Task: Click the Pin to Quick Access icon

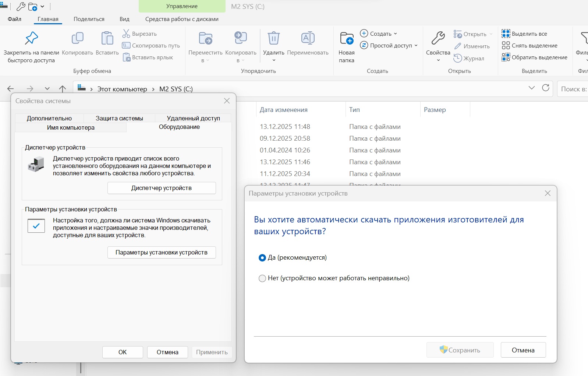Action: click(31, 38)
